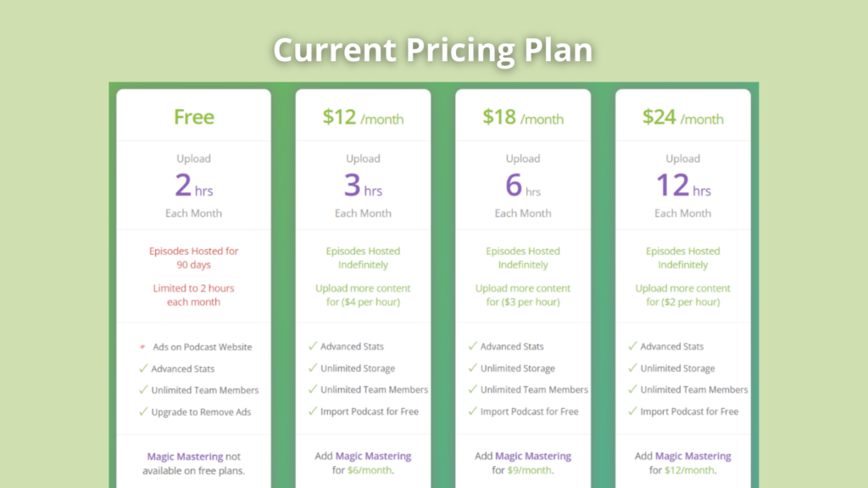The image size is (868, 488).
Task: Select the $24 /month plan header
Action: (x=682, y=117)
